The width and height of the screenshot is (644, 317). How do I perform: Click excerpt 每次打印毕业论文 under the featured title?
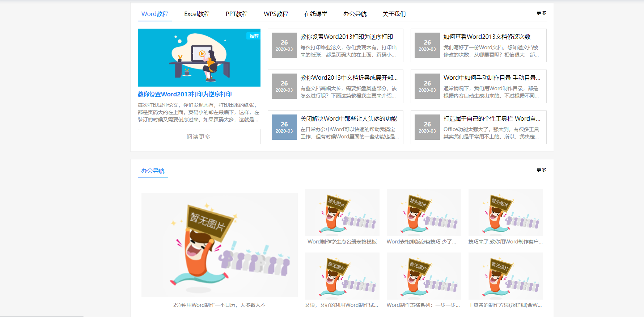click(198, 112)
